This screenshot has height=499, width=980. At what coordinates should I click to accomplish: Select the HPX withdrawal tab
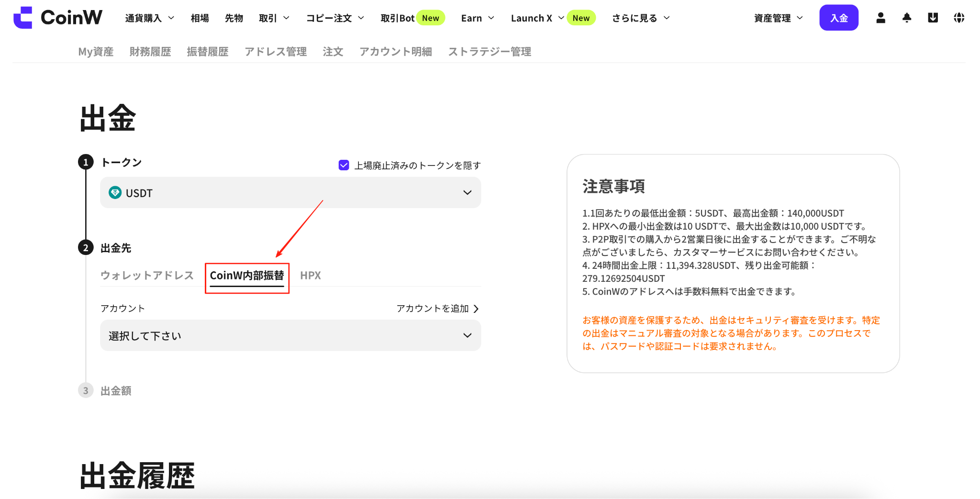[311, 276]
